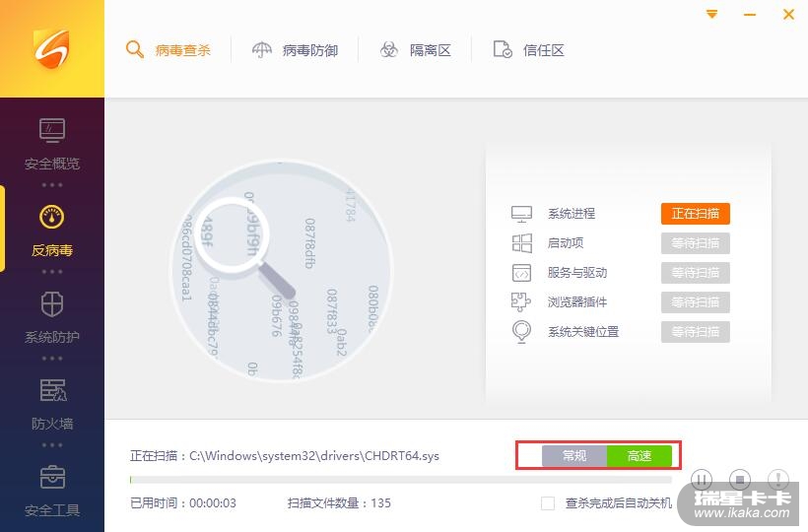Click the exclamation alert icon
Screen dimensions: 808x532
[x=778, y=480]
